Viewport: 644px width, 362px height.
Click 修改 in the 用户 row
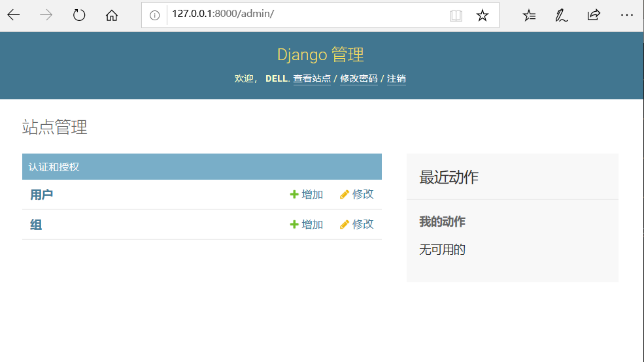coord(357,195)
